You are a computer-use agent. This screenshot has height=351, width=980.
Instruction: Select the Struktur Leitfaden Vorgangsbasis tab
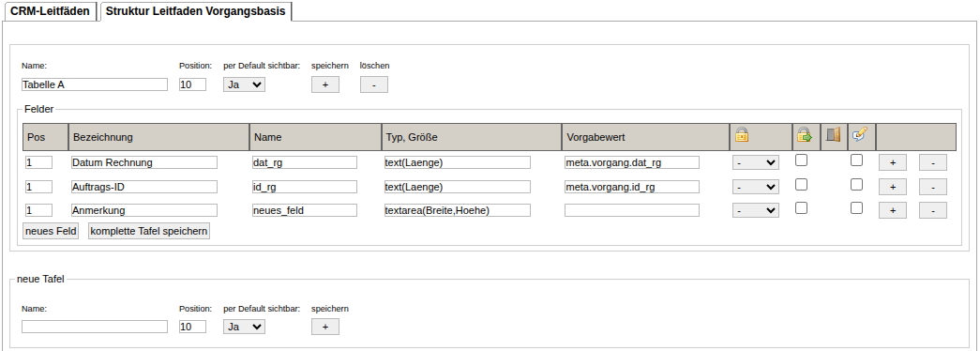pyautogui.click(x=196, y=11)
